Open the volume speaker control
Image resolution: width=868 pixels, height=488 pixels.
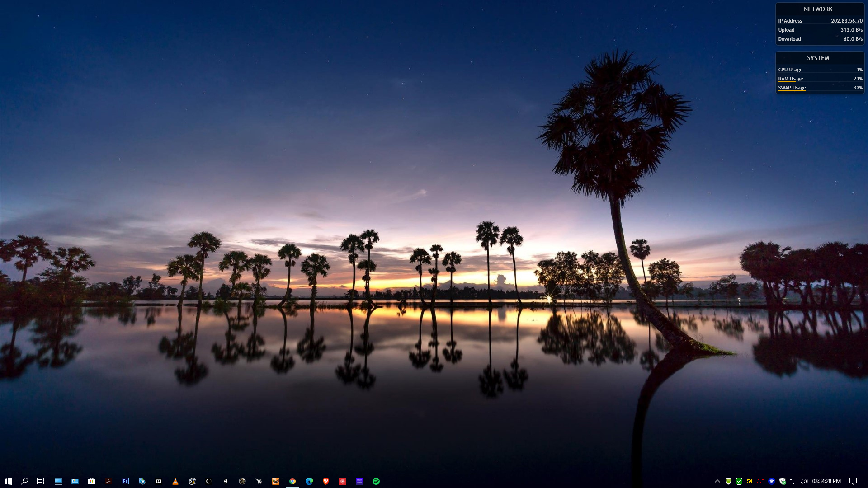804,481
